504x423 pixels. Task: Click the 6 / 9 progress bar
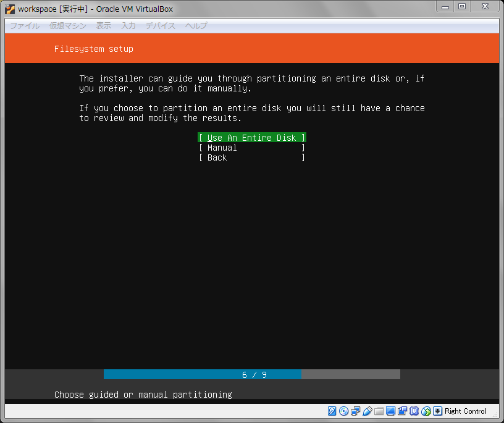point(251,374)
